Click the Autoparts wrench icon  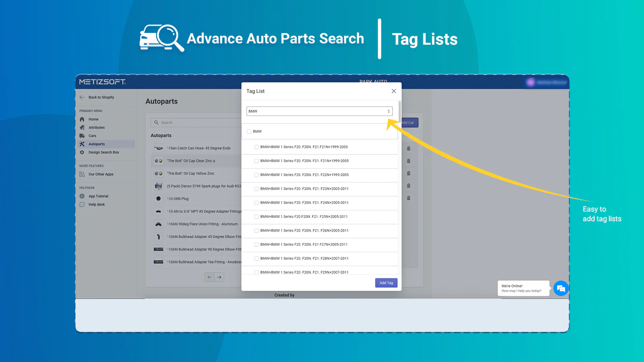[x=82, y=144]
